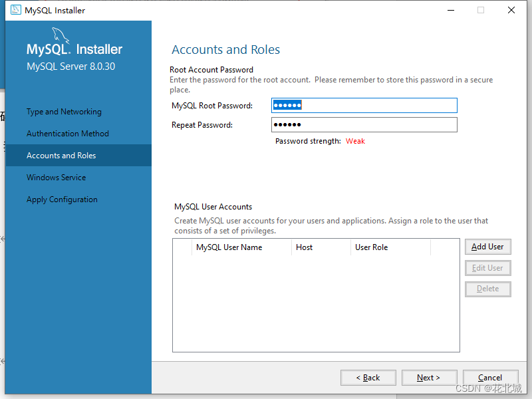Click the Delete user button

pos(488,289)
